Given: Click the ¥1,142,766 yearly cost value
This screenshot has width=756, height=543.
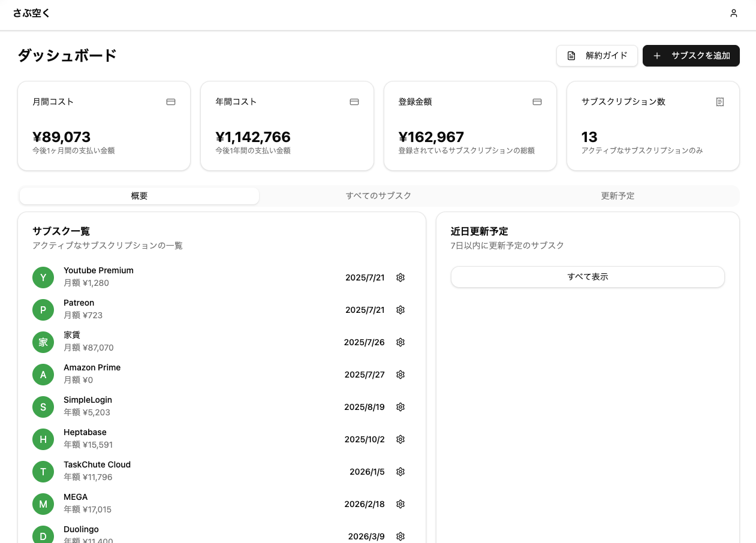Looking at the screenshot, I should (253, 137).
